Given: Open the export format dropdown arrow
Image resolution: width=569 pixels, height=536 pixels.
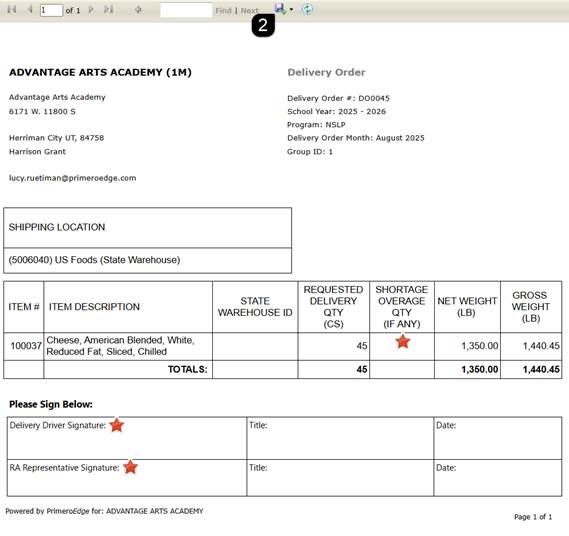Looking at the screenshot, I should (291, 9).
